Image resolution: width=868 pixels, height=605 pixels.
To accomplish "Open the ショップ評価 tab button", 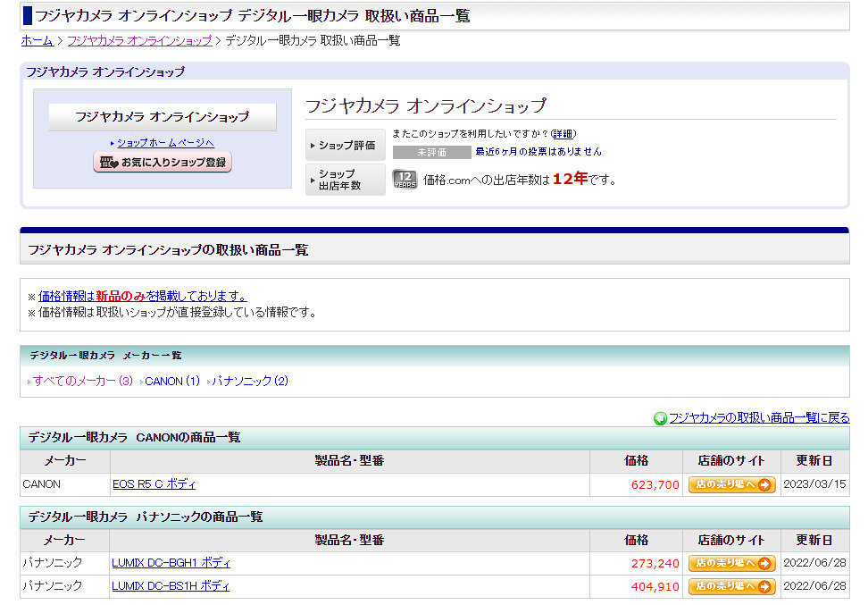I will [x=346, y=145].
